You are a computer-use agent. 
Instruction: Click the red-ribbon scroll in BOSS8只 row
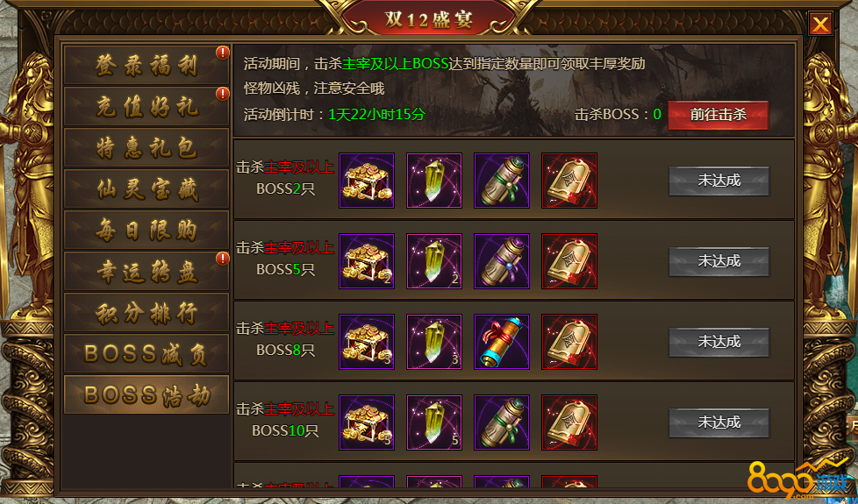(502, 342)
